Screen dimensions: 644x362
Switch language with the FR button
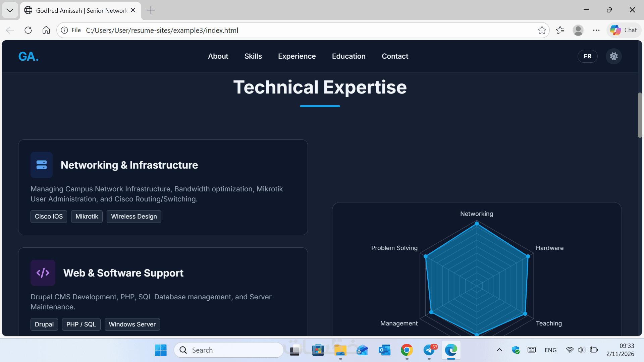coord(587,56)
